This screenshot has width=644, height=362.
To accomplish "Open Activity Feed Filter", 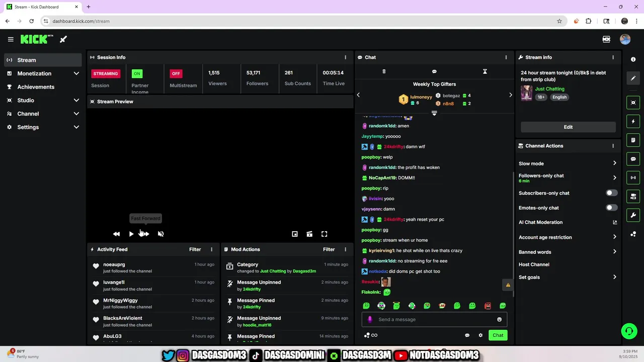I will 195,249.
